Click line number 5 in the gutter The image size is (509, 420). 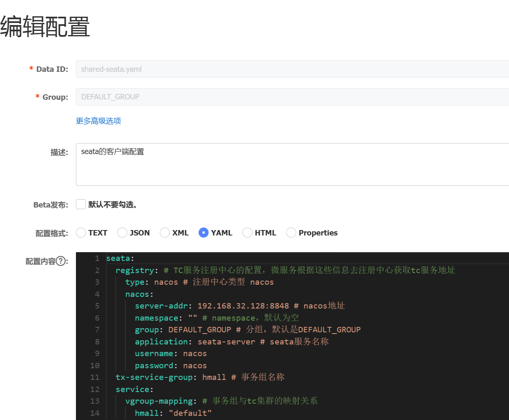97,306
